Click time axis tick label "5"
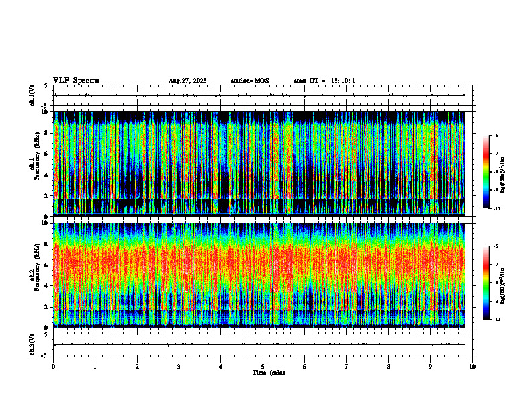532x411 pixels. point(263,366)
